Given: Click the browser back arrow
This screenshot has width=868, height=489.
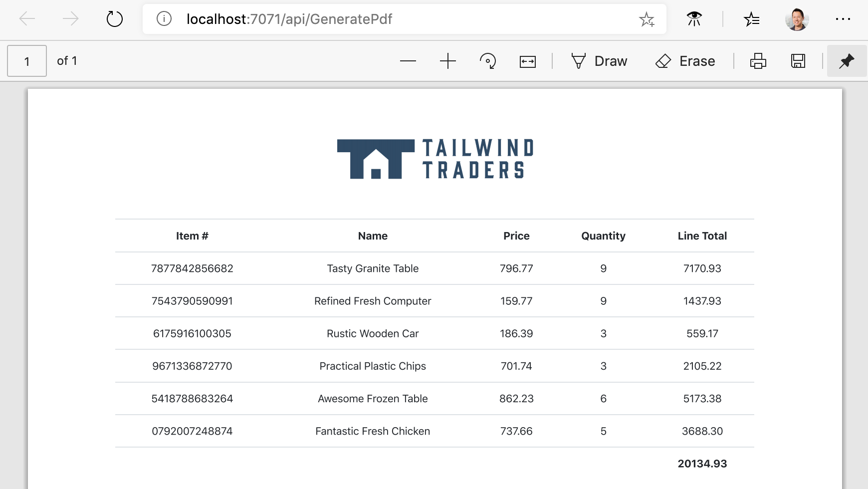Looking at the screenshot, I should point(27,19).
